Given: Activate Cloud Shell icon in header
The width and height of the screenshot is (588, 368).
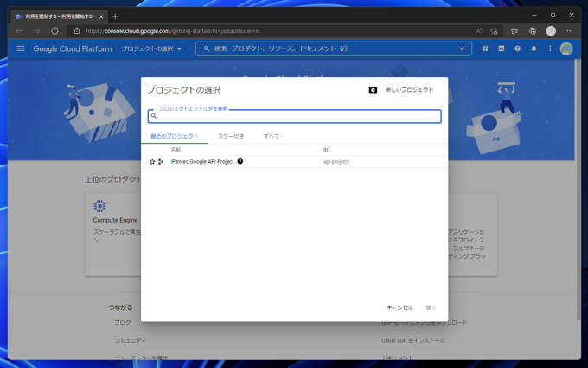Looking at the screenshot, I should pos(502,48).
